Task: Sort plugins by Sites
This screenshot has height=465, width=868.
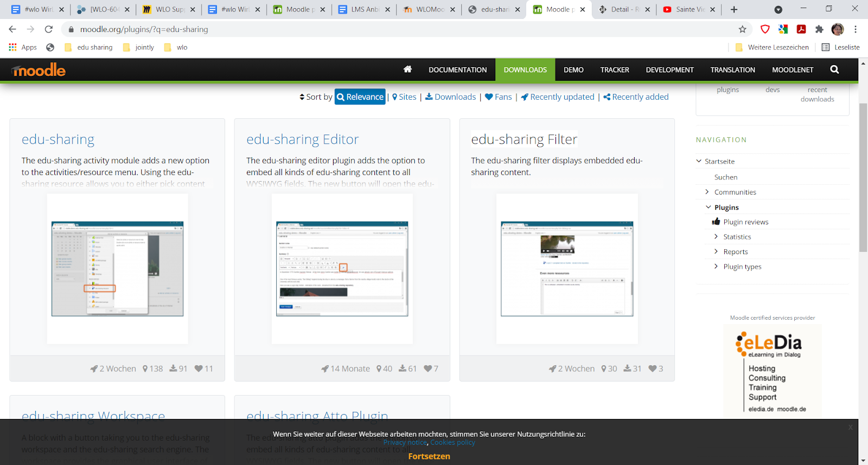Action: (x=404, y=96)
